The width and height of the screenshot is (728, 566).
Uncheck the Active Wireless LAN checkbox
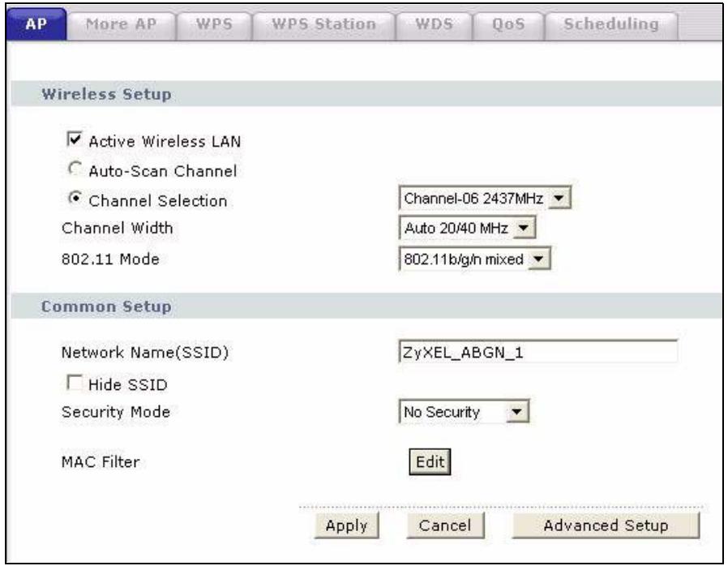[75, 139]
